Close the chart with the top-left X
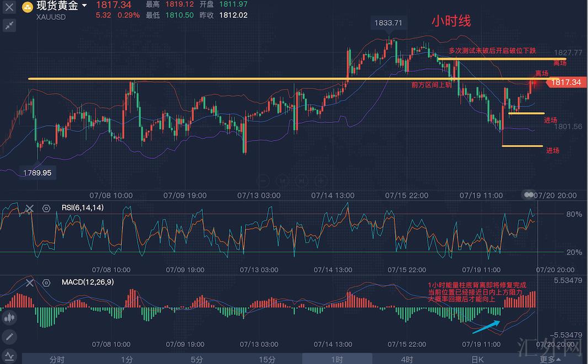 (9, 7)
